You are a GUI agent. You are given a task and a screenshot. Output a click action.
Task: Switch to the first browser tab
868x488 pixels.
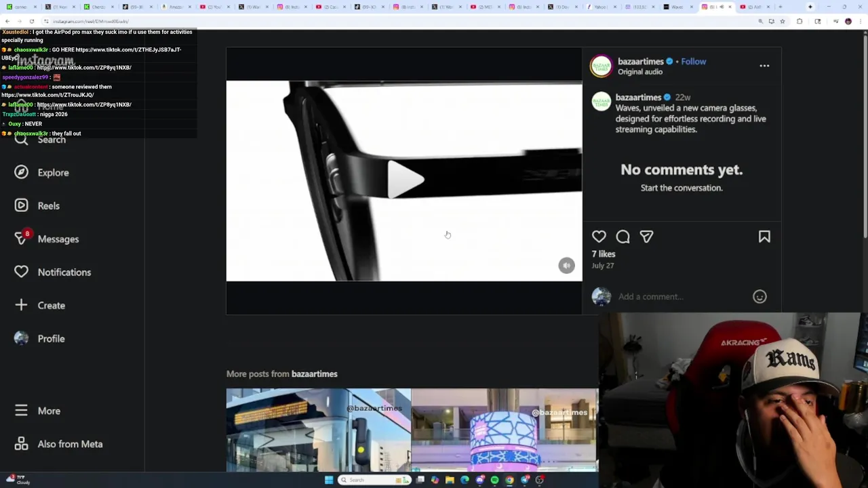click(20, 7)
